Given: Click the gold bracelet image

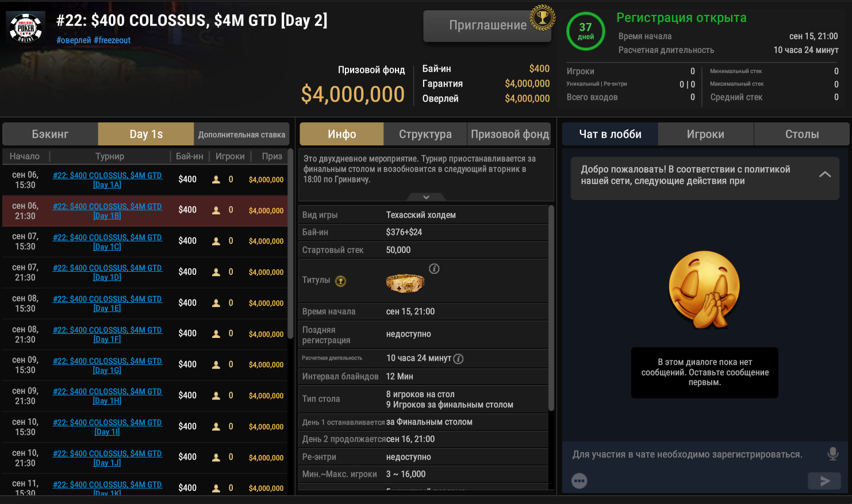Looking at the screenshot, I should [405, 282].
